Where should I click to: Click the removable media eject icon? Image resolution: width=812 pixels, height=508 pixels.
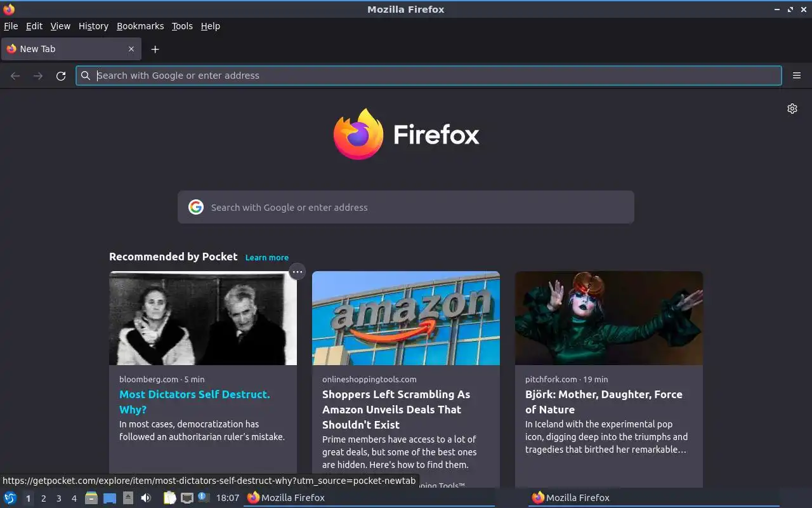pyautogui.click(x=128, y=498)
